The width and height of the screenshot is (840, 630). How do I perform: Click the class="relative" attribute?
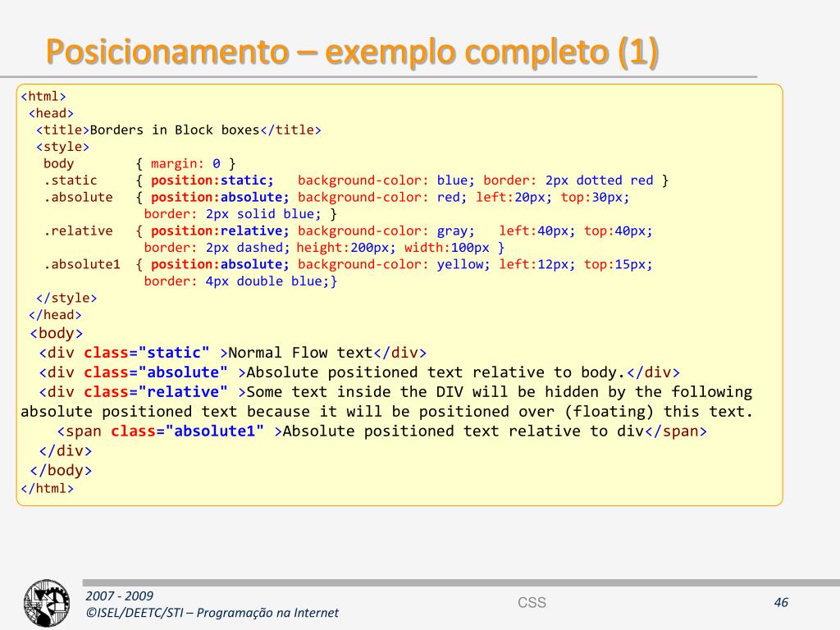pos(155,391)
